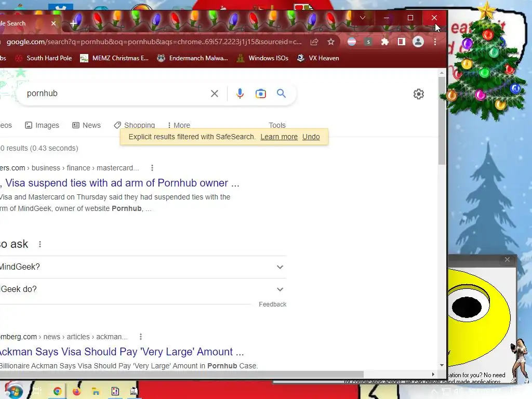532x399 pixels.
Task: Open Google quick settings gear
Action: click(x=419, y=94)
